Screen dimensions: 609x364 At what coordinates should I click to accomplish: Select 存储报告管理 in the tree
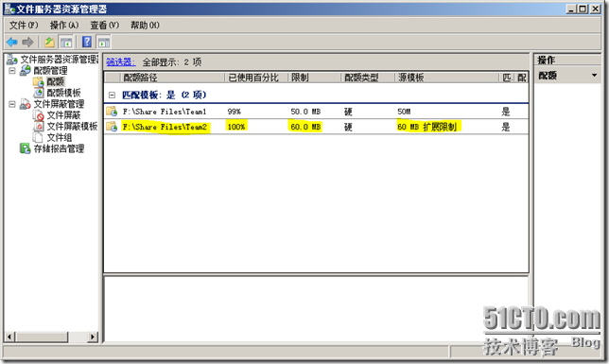coord(59,148)
